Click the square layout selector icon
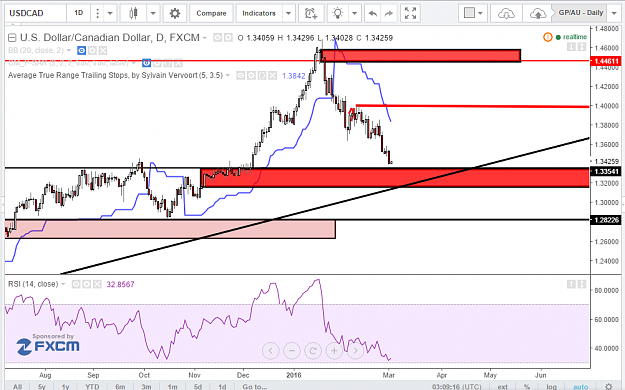The height and width of the screenshot is (390, 625). 470,13
